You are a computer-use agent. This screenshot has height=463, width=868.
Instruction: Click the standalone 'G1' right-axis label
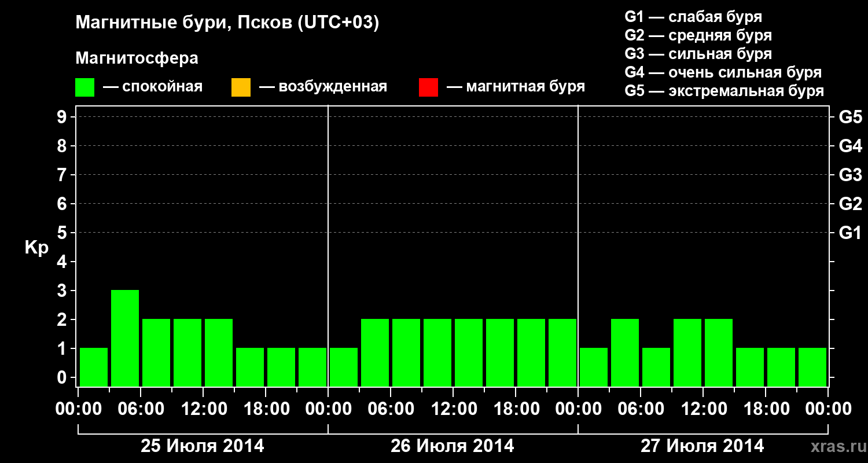pos(850,233)
